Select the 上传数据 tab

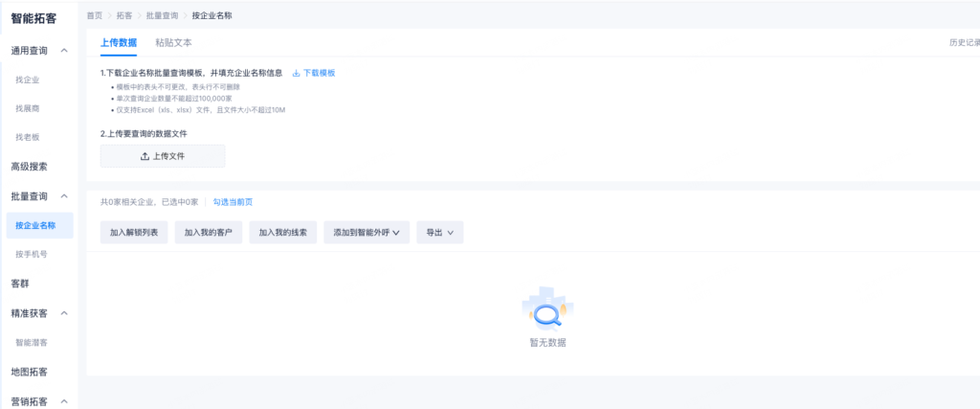click(119, 43)
